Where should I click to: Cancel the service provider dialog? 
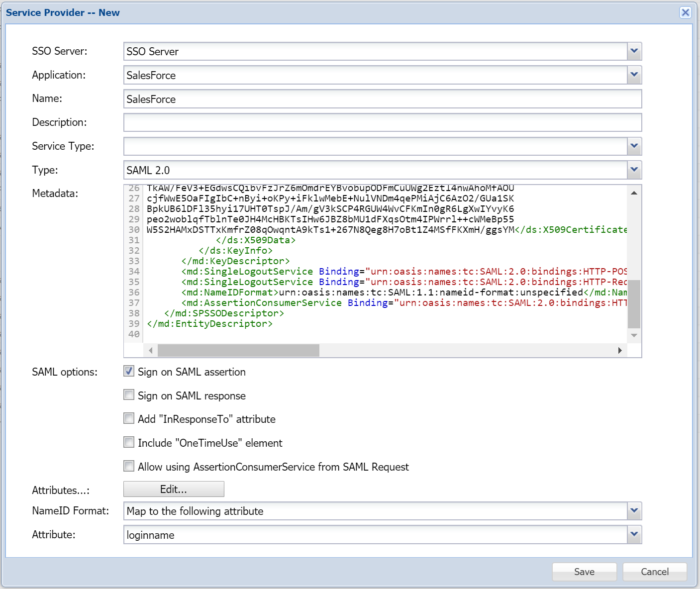pyautogui.click(x=654, y=572)
